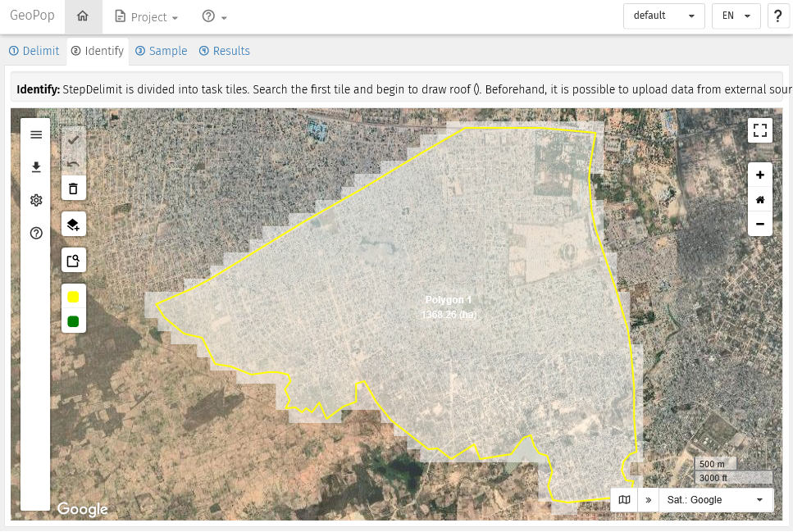Click the search-in-tile tool icon
The height and width of the screenshot is (532, 793).
(x=73, y=261)
